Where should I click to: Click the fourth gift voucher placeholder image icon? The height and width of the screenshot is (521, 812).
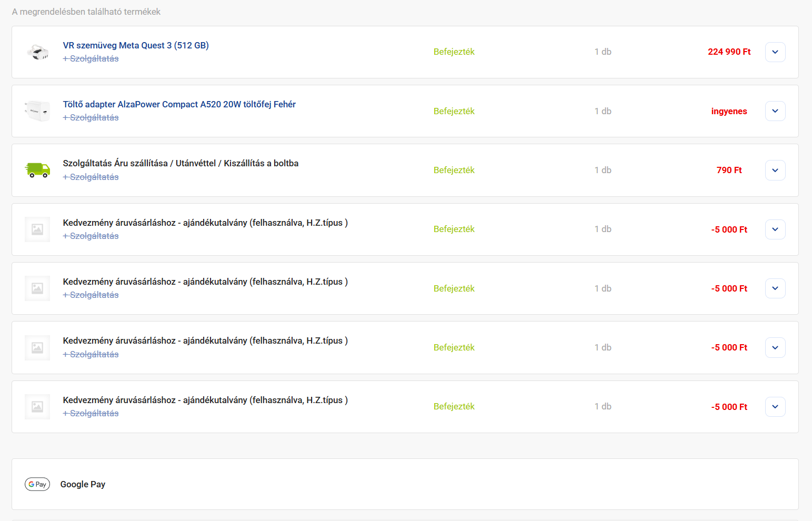37,407
